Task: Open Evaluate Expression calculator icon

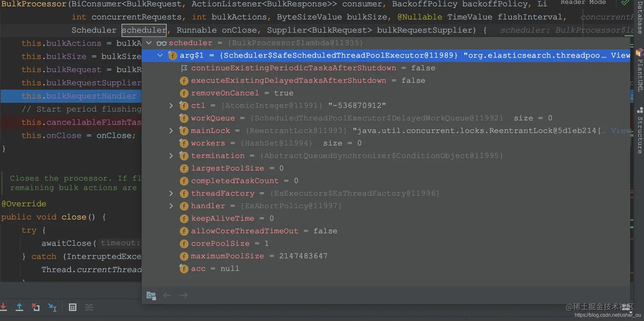Action: point(73,307)
